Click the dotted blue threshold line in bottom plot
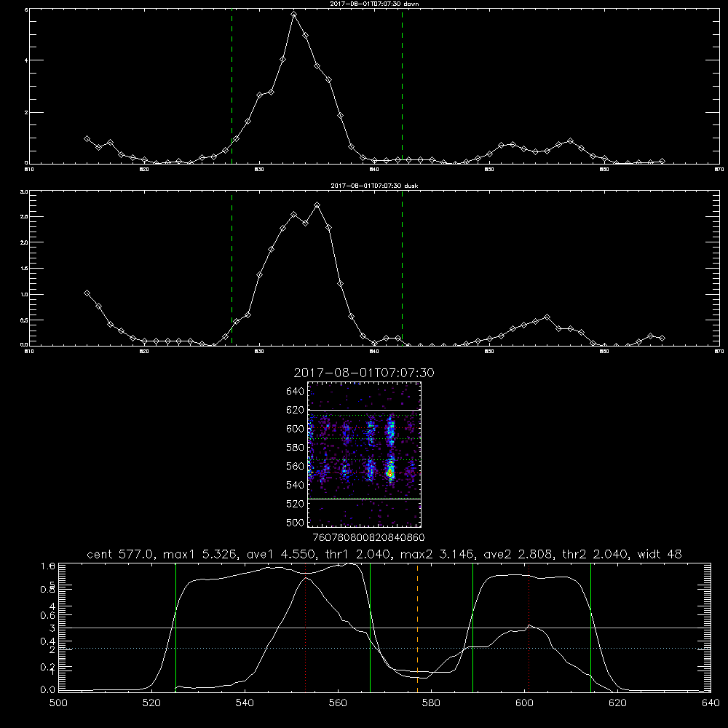 [385, 648]
